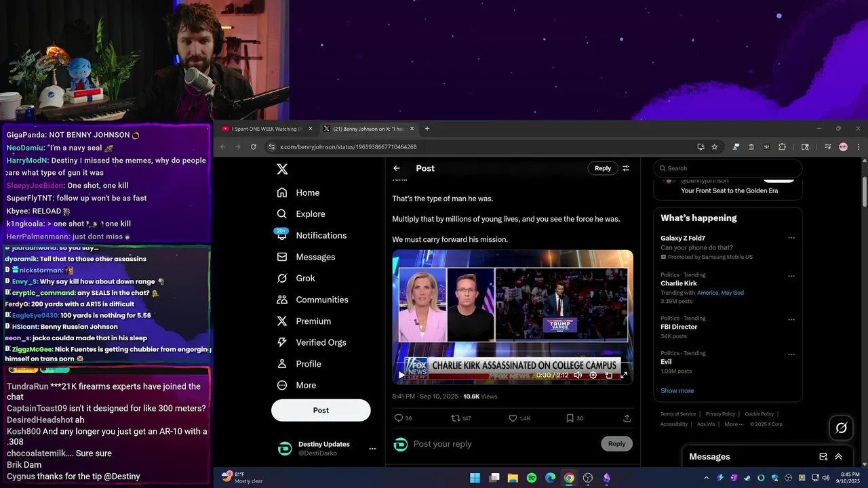Image resolution: width=868 pixels, height=488 pixels.
Task: Toggle video picture-in-picture mode
Action: click(609, 375)
